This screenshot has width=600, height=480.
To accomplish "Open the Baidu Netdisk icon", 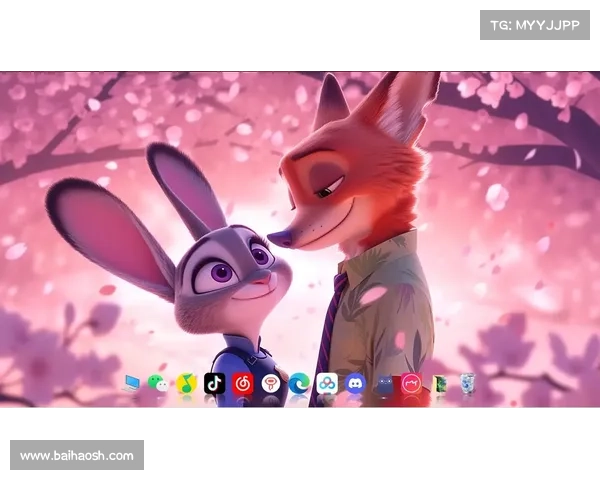I will [x=327, y=383].
